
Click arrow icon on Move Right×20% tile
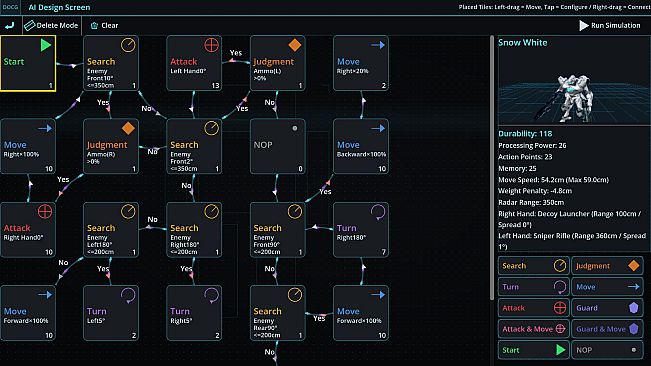378,45
